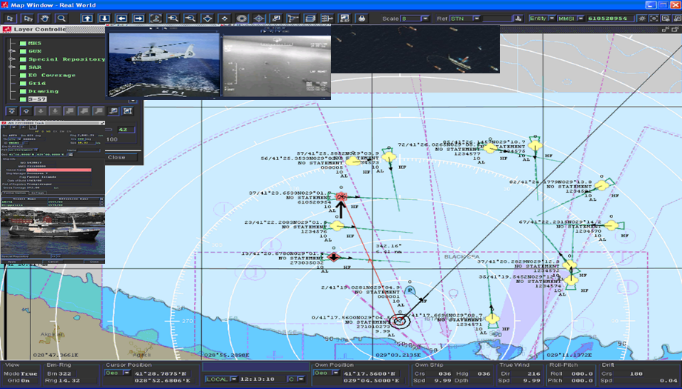Image resolution: width=682 pixels, height=389 pixels.
Task: Open the Scale dropdown
Action: point(425,19)
